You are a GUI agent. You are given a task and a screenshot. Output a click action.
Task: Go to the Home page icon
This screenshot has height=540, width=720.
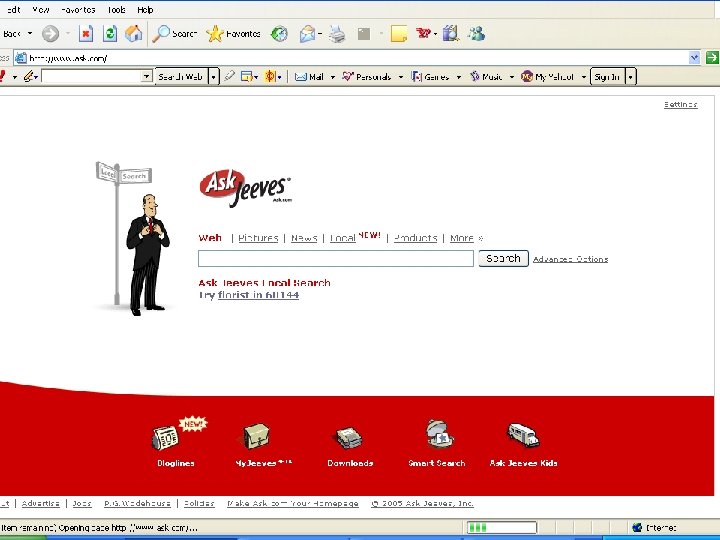pos(134,34)
